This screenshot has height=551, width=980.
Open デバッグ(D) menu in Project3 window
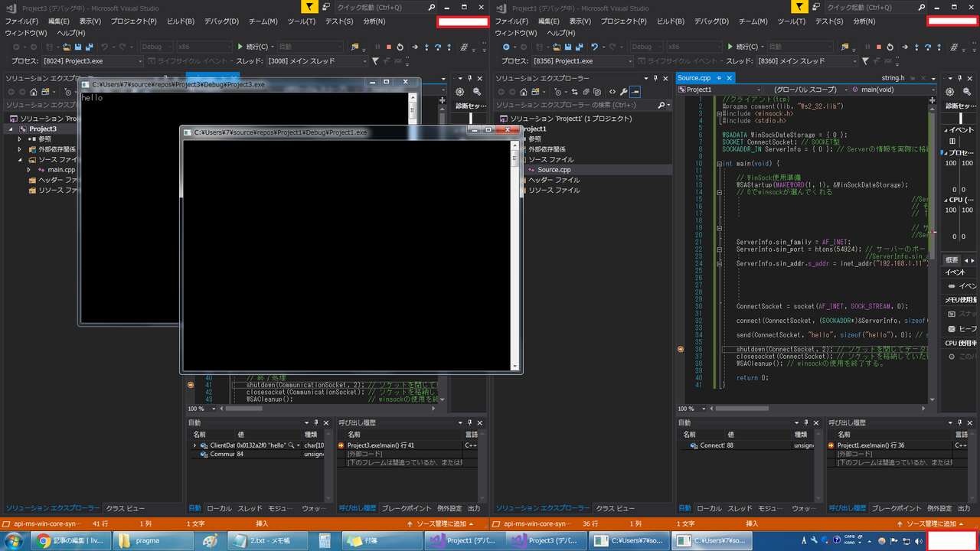[220, 21]
